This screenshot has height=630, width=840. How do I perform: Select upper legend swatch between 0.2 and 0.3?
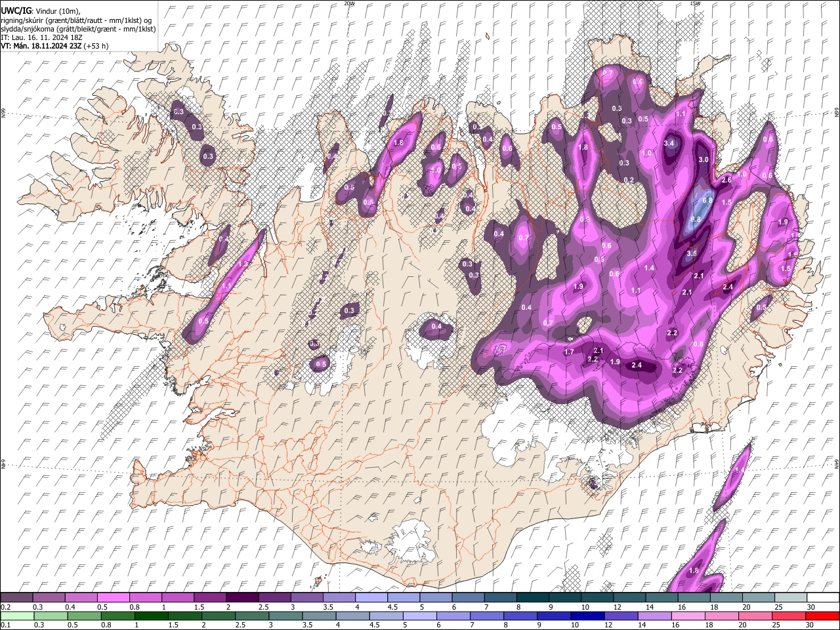17,597
